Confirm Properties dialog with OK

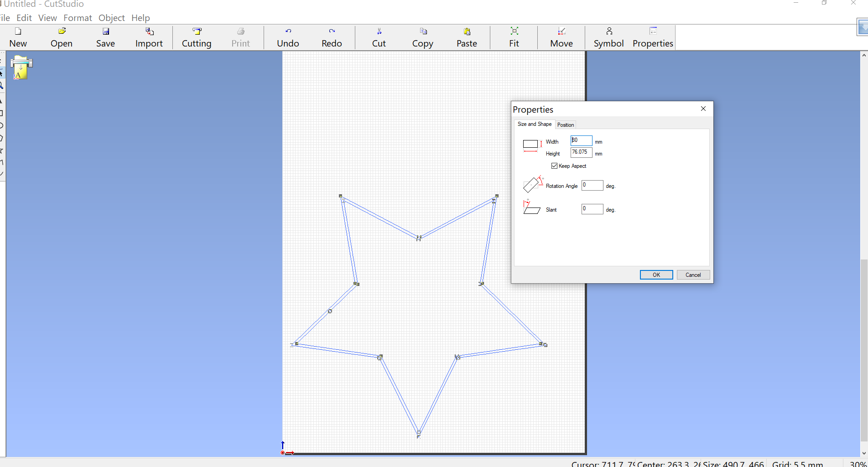click(x=656, y=275)
